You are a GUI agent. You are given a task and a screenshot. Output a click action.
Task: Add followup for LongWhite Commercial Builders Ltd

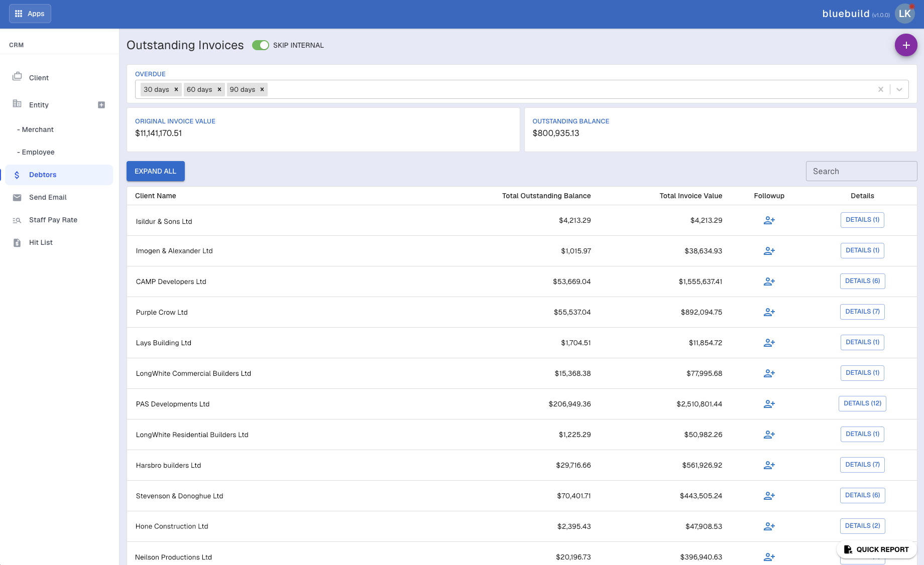[x=769, y=373]
